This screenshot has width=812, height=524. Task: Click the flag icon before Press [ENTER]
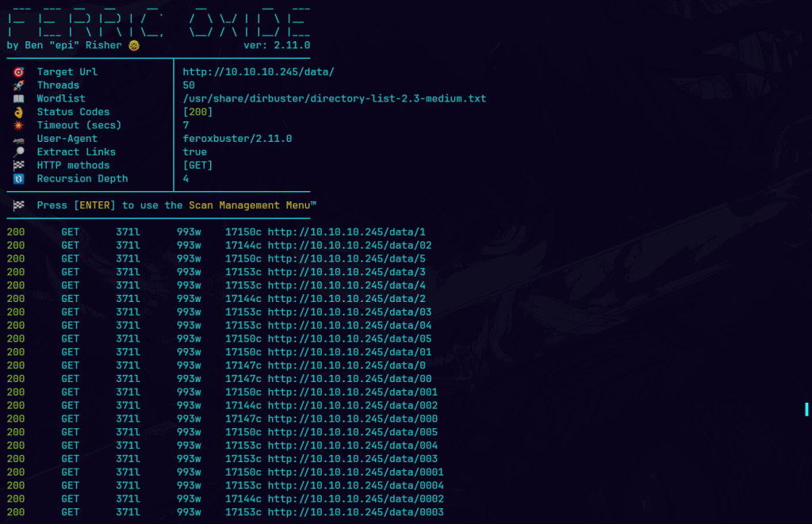pos(18,205)
